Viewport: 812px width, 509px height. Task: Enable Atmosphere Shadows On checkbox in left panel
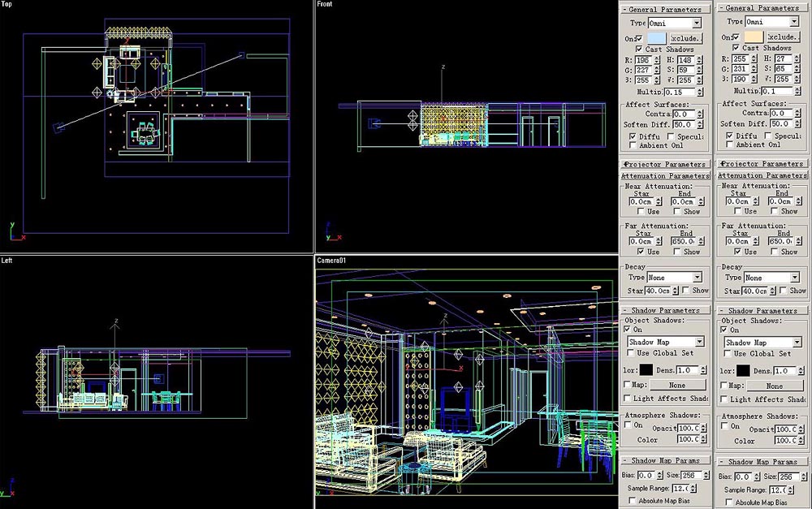627,425
